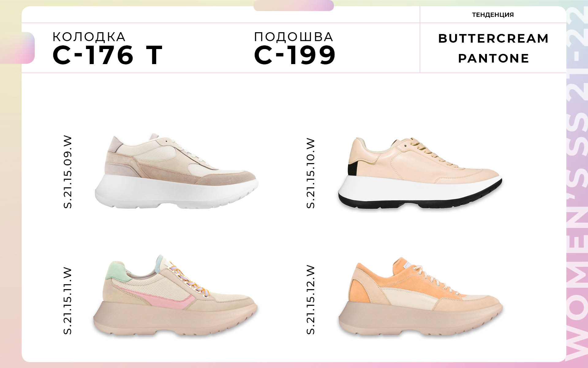This screenshot has width=588, height=368.
Task: Click the gradient pill shape at top center
Action: point(294,6)
